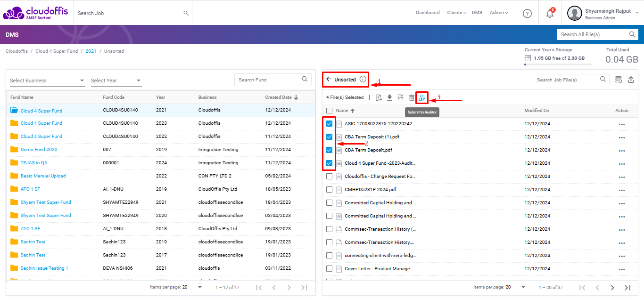
Task: Click the magnifier in Search Job File(s)
Action: pos(603,79)
